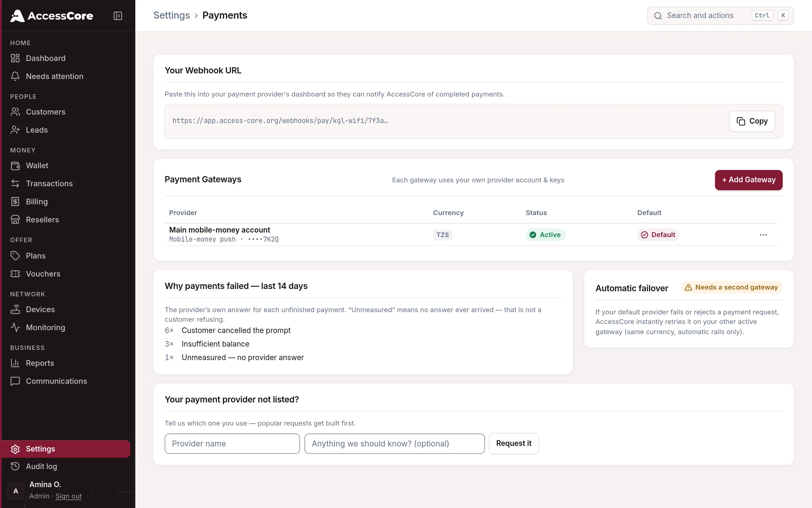Go to Customers page
Screen dimensions: 812x508
[x=65, y=112]
